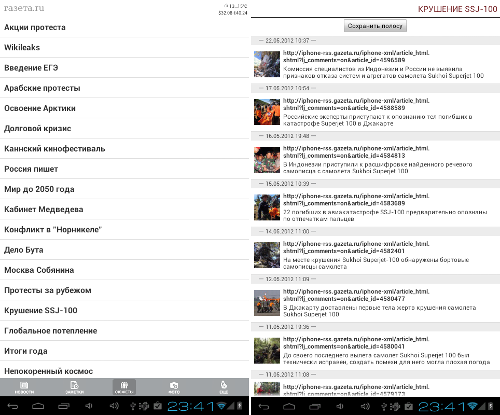The image size is (500, 415).
Task: Tap the 23:41 clock on left screen
Action: (x=191, y=406)
